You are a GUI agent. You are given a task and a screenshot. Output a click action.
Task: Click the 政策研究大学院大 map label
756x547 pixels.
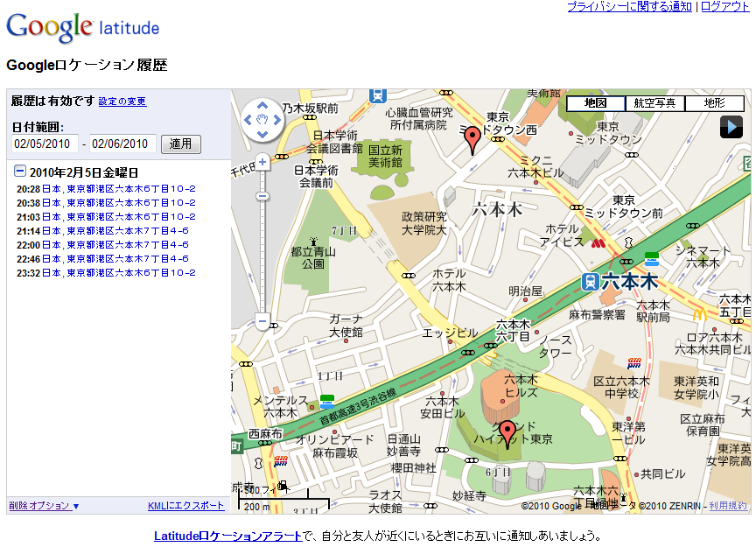pos(424,223)
